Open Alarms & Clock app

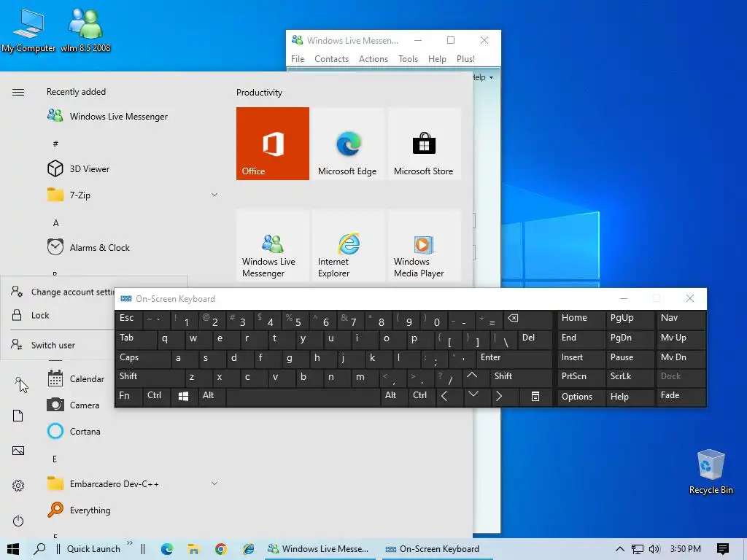click(x=133, y=248)
